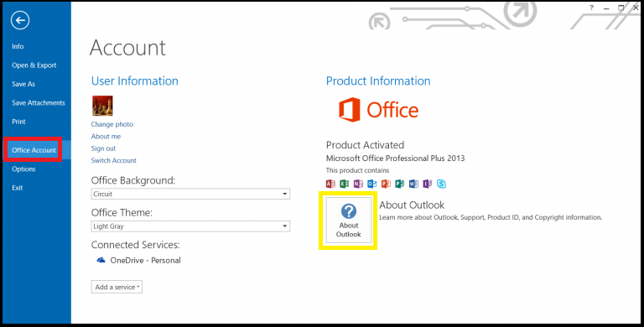Click the Word icon under product contains

point(413,184)
